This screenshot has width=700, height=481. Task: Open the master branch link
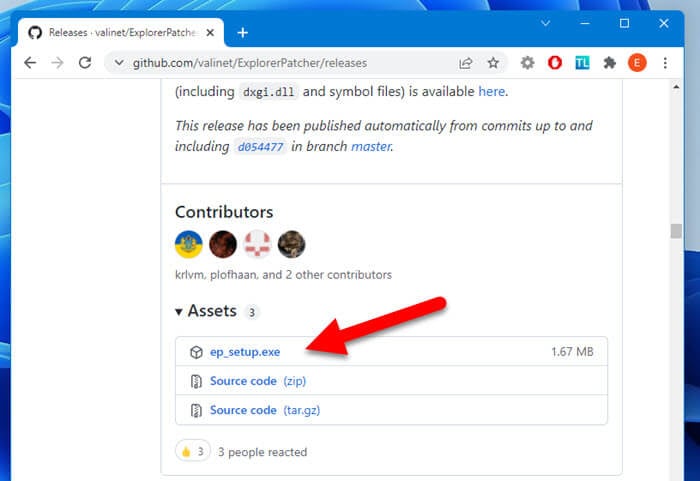click(x=371, y=146)
